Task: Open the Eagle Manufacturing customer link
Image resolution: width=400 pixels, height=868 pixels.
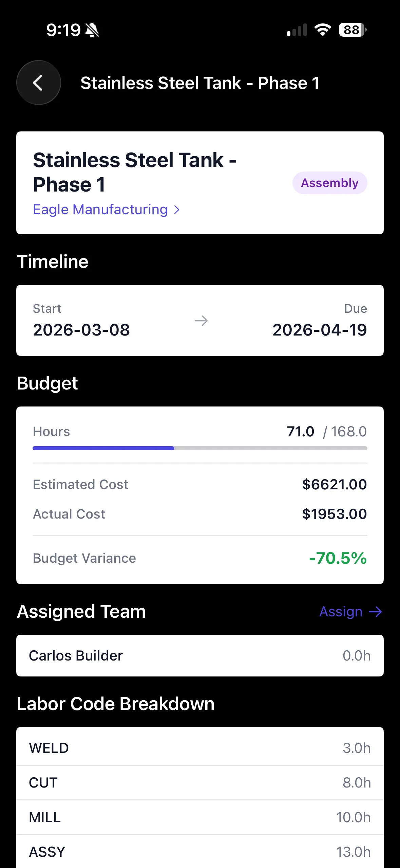Action: coord(100,210)
